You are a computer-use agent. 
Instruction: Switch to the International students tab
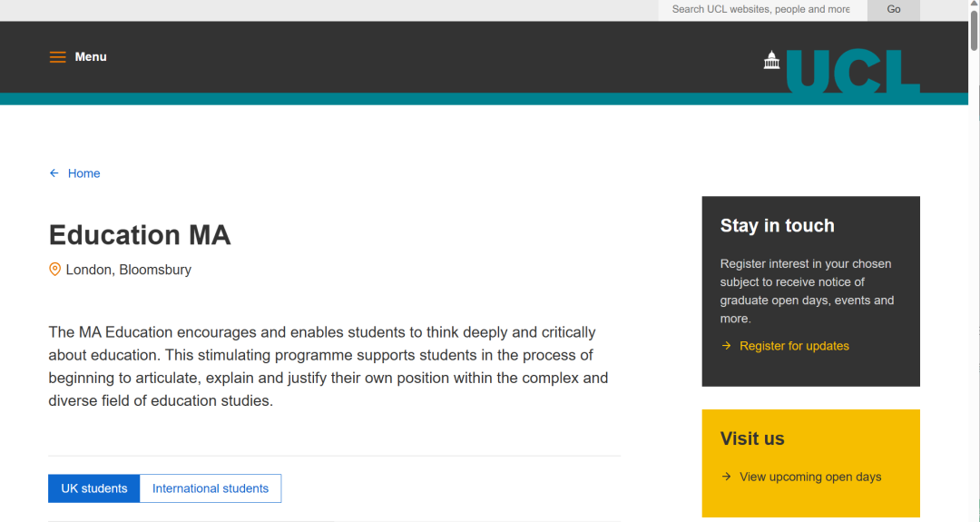click(211, 488)
